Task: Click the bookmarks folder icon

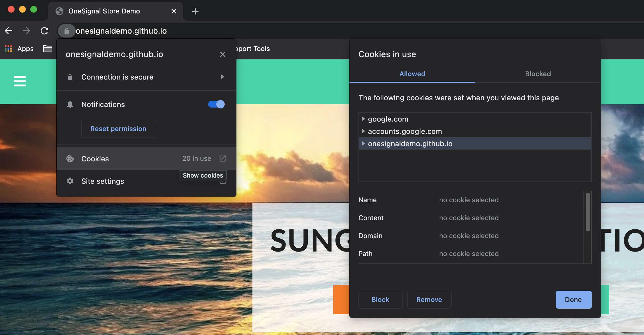Action: tap(47, 49)
